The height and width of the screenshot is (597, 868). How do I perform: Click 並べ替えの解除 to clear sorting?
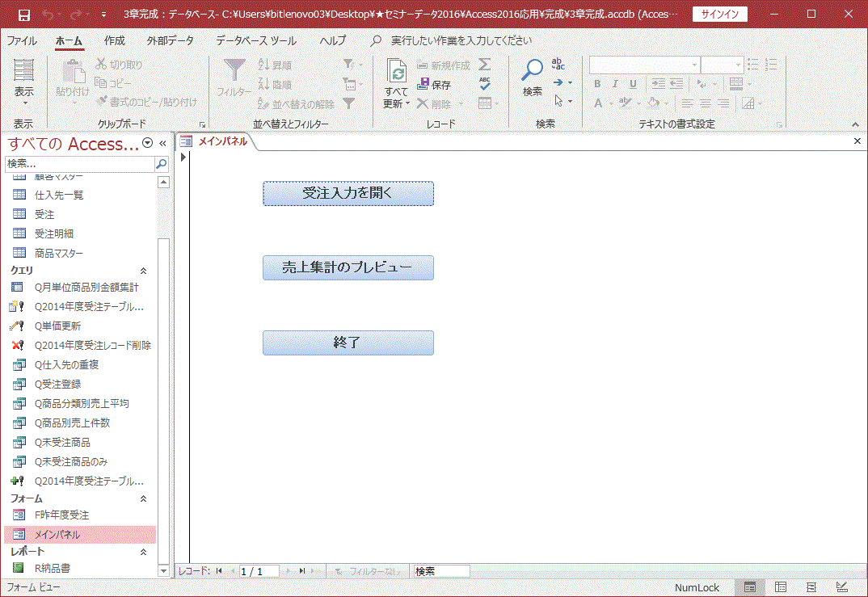[x=296, y=104]
